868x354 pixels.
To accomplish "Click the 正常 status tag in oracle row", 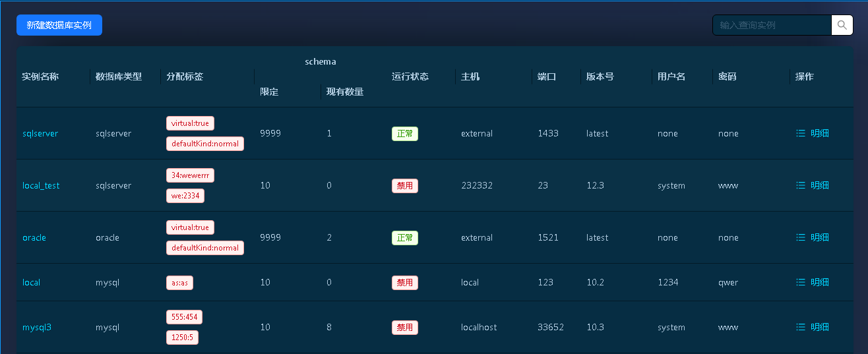I will click(405, 237).
